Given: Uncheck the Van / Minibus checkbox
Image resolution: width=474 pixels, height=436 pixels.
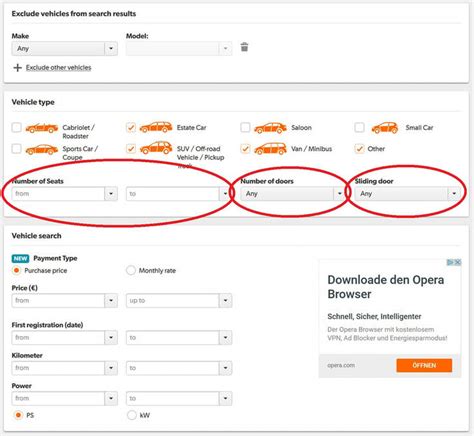Looking at the screenshot, I should point(245,149).
